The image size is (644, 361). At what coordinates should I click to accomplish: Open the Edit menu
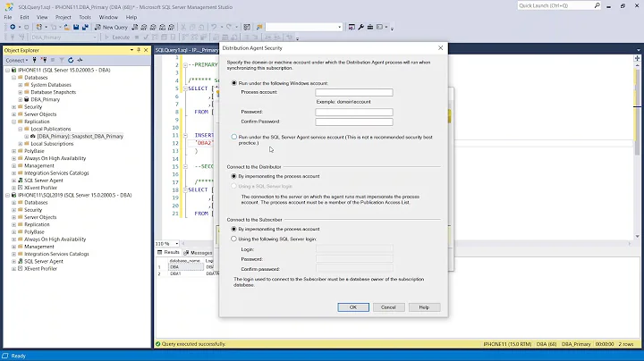point(24,17)
